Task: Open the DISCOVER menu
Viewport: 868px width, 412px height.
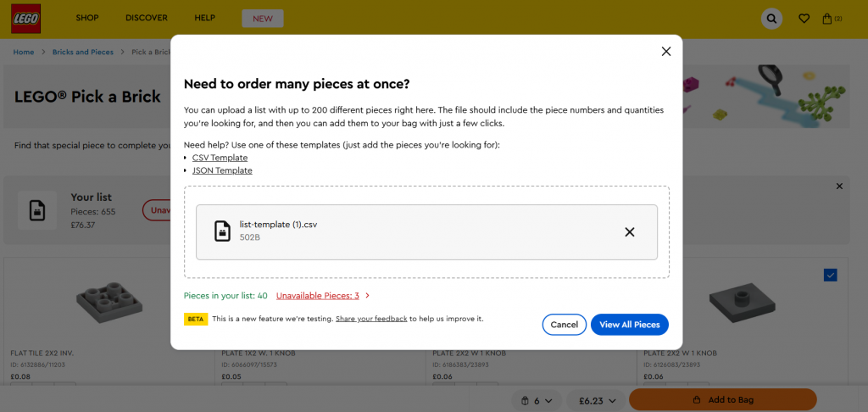Action: click(147, 18)
